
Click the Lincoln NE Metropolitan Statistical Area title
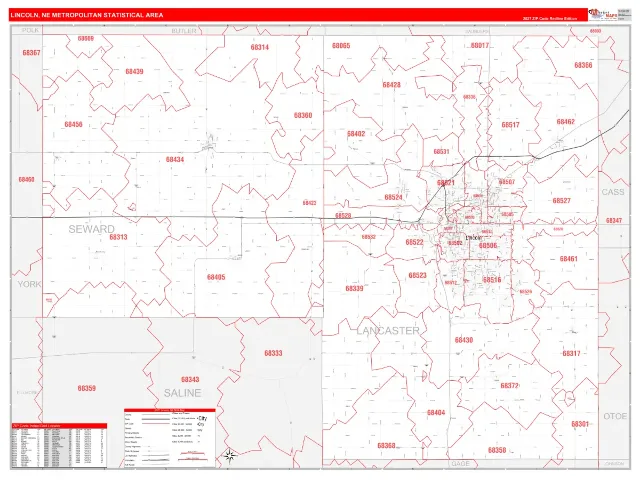click(x=87, y=15)
